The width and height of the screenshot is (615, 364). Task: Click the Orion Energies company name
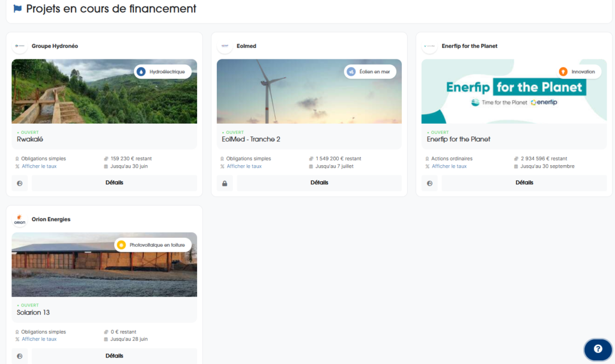pyautogui.click(x=51, y=219)
